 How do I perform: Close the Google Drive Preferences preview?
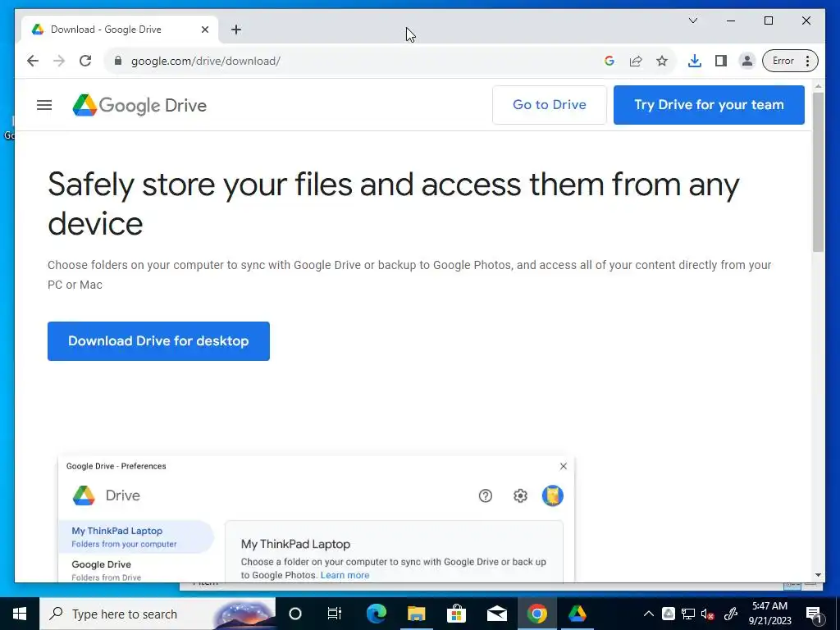pos(563,466)
